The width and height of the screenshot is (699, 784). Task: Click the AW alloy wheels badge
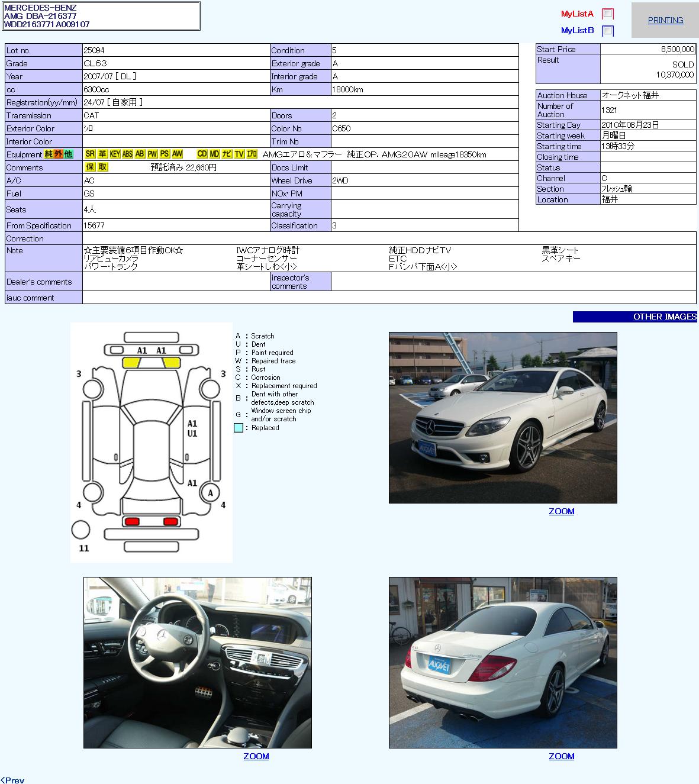(178, 154)
